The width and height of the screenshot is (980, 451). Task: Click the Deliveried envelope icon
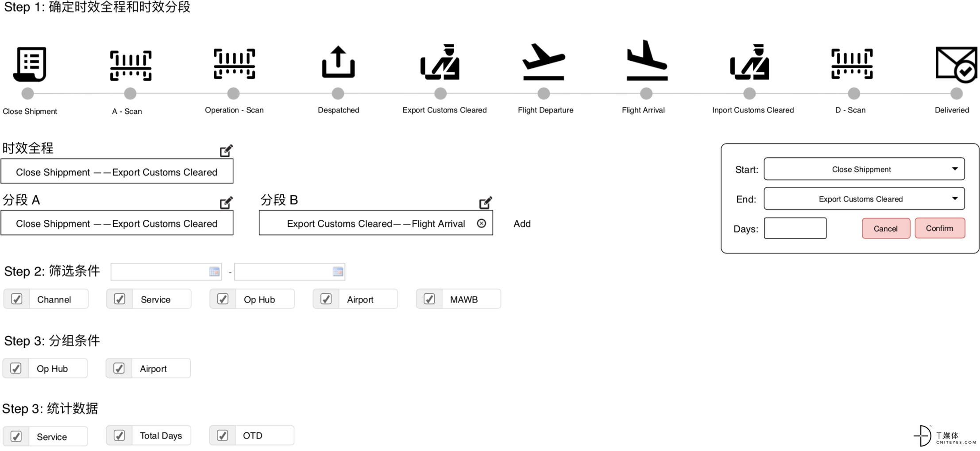(x=956, y=65)
